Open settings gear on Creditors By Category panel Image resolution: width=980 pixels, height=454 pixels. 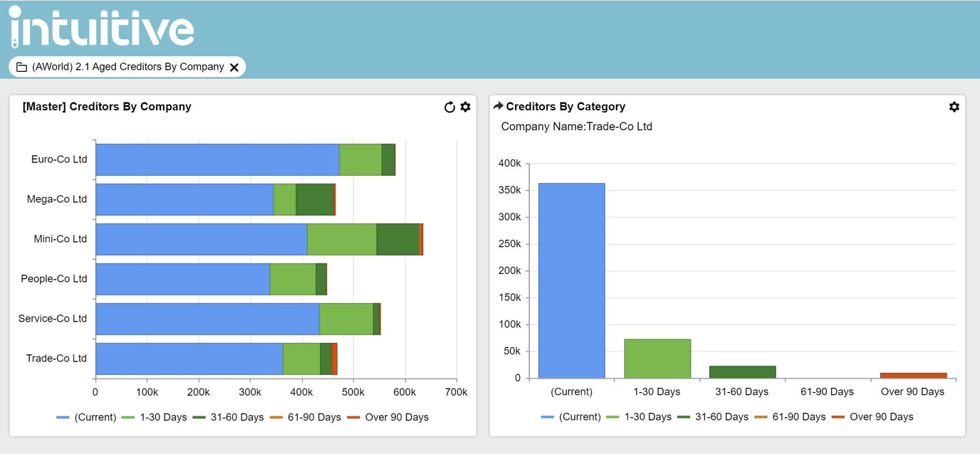tap(954, 107)
